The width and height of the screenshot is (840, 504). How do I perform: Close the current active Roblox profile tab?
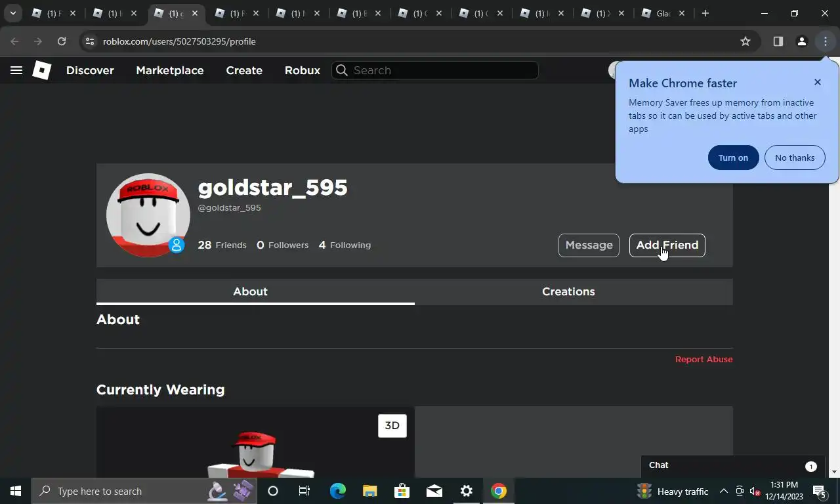point(194,13)
